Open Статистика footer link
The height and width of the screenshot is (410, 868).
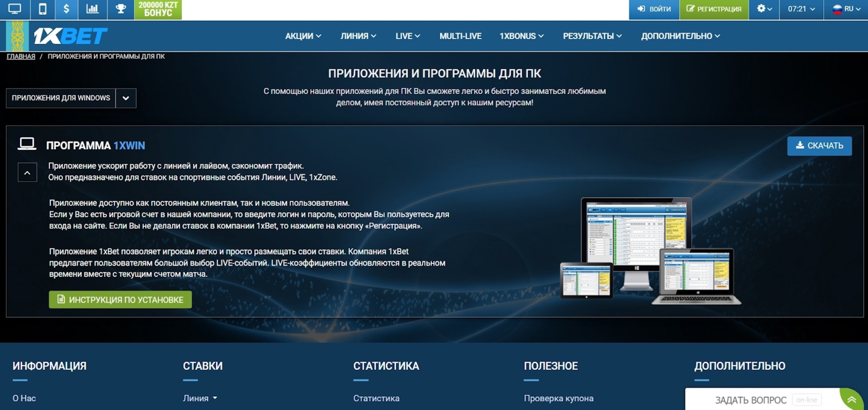coord(376,398)
